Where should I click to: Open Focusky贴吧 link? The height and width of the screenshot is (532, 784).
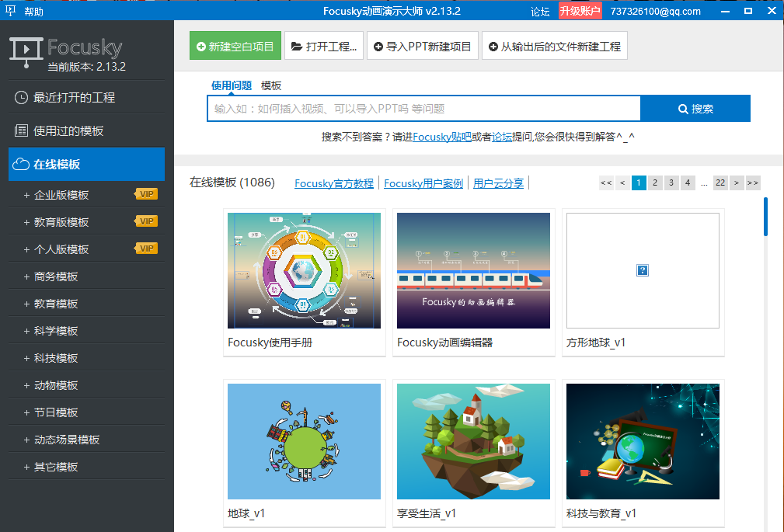coord(442,137)
